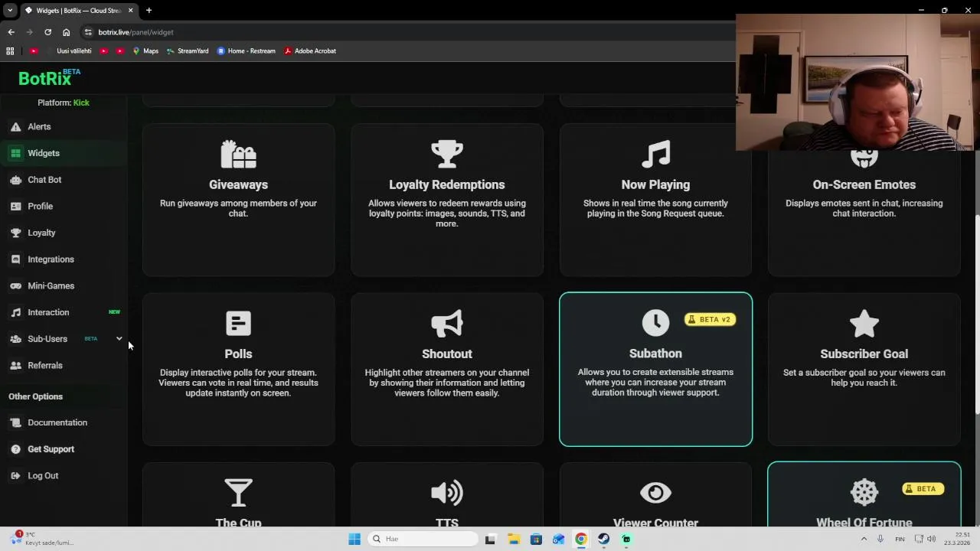Click the Viewer Counter eye icon
Screen dimensions: 980x551
click(x=655, y=492)
